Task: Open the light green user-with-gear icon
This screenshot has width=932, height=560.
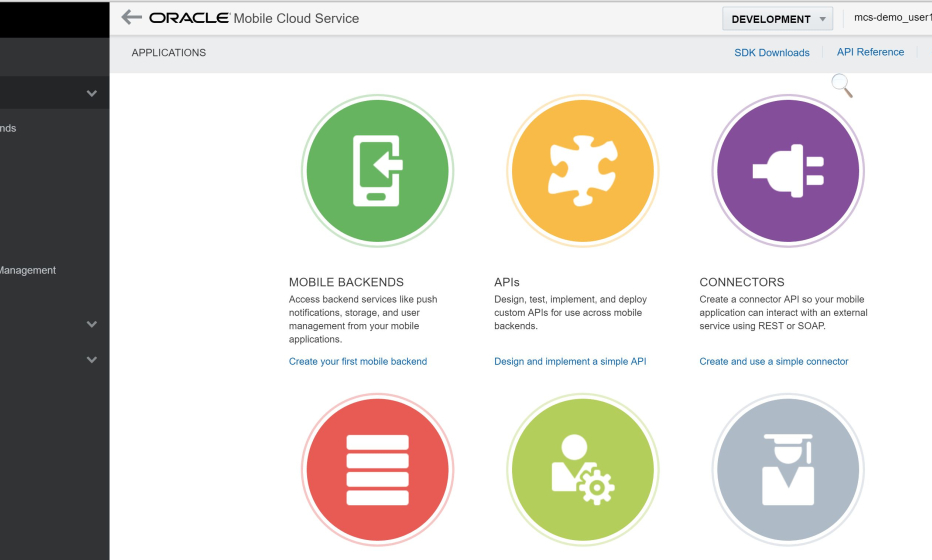Action: coord(583,469)
